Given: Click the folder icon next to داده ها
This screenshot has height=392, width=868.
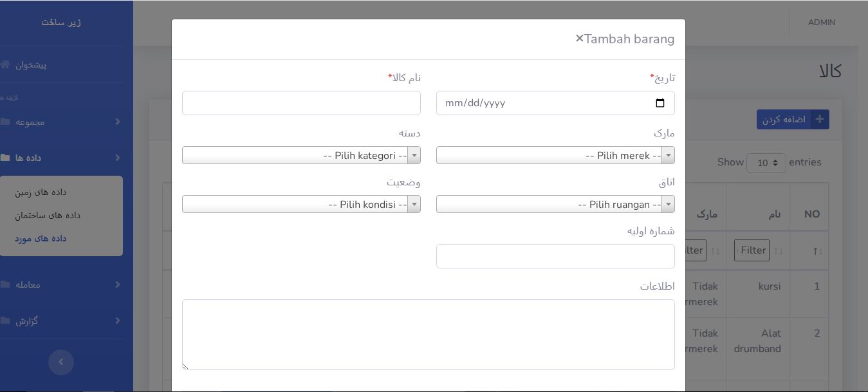Looking at the screenshot, I should 5,158.
